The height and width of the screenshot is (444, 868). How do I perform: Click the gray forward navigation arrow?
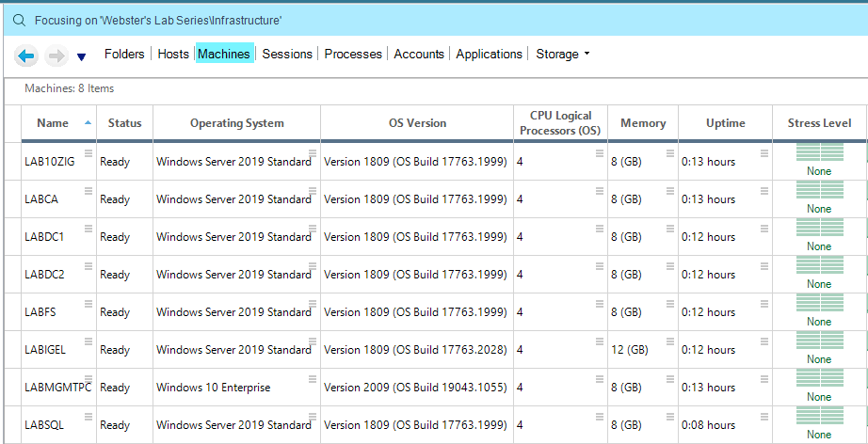(x=56, y=56)
